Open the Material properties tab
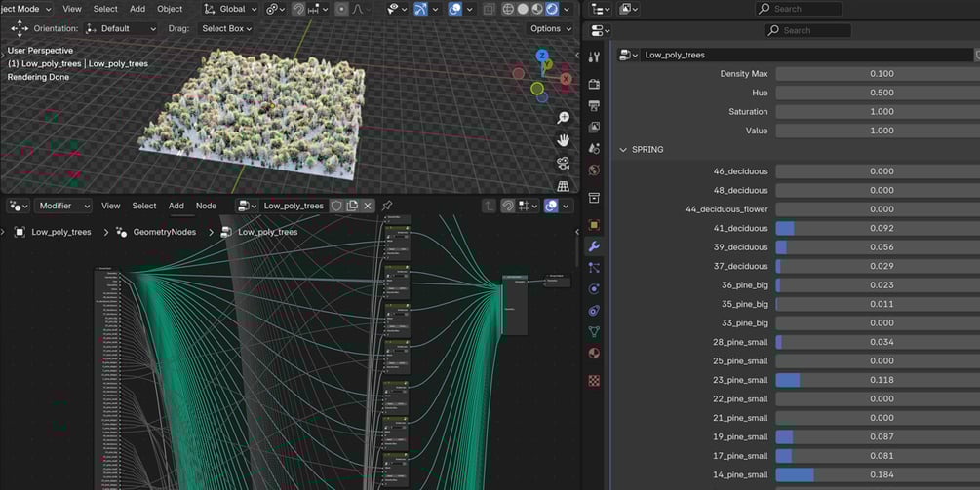Viewport: 980px width, 490px height. [594, 353]
